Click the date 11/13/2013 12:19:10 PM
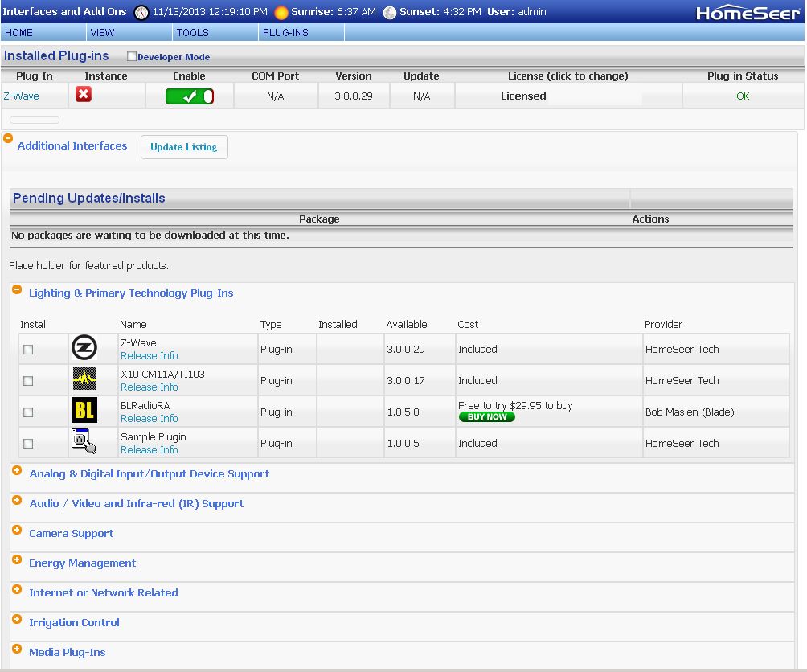Viewport: 807px width, 672px height. tap(210, 11)
